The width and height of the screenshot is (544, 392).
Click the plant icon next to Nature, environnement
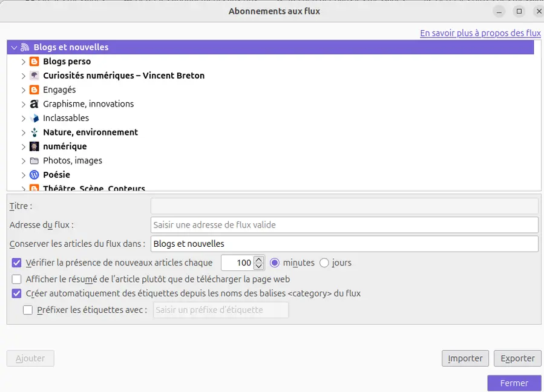pyautogui.click(x=34, y=132)
